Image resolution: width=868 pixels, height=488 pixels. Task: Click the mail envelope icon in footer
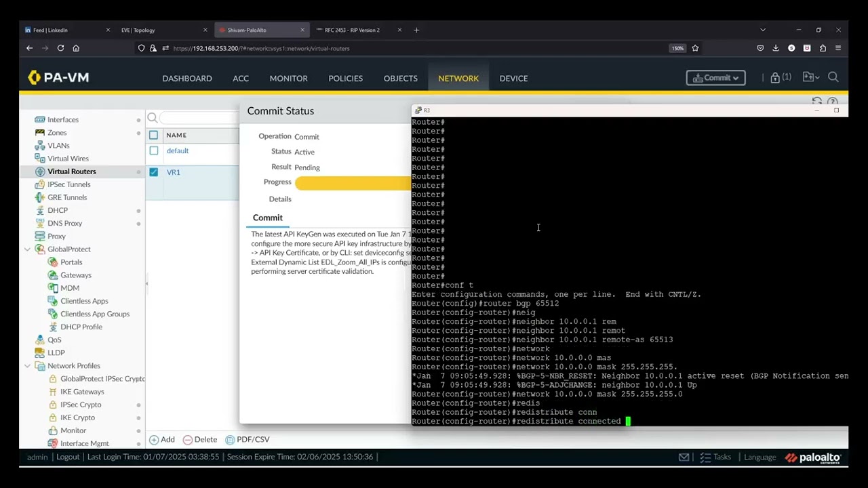[684, 457]
